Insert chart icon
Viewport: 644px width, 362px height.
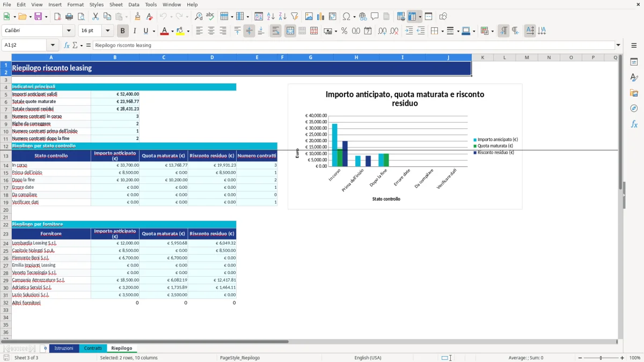click(x=321, y=17)
